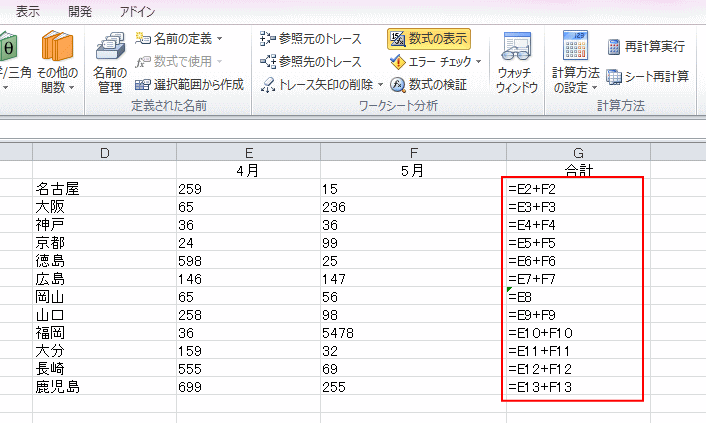This screenshot has width=706, height=423.
Task: Select formula cell =E6+F6
Action: click(x=579, y=260)
